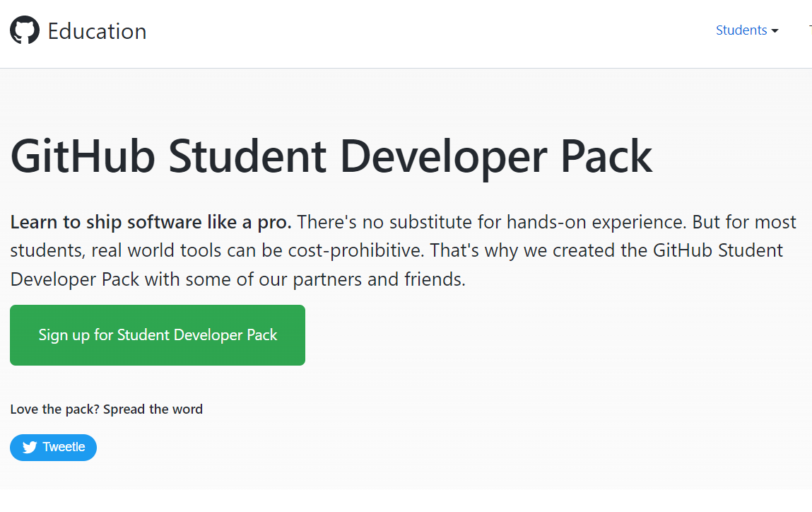Click the word "Pack" in the main heading
The image size is (812, 512).
(606, 156)
